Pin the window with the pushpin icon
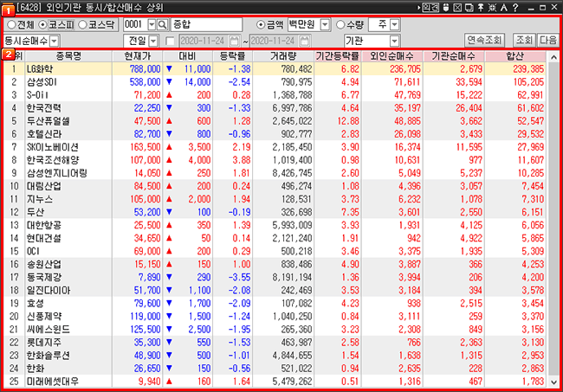The image size is (563, 392). (x=481, y=7)
